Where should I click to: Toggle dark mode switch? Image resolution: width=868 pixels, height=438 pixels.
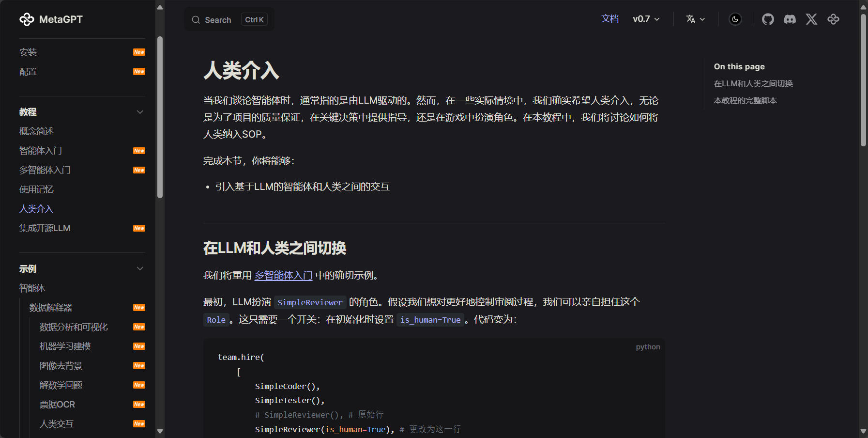pyautogui.click(x=735, y=19)
